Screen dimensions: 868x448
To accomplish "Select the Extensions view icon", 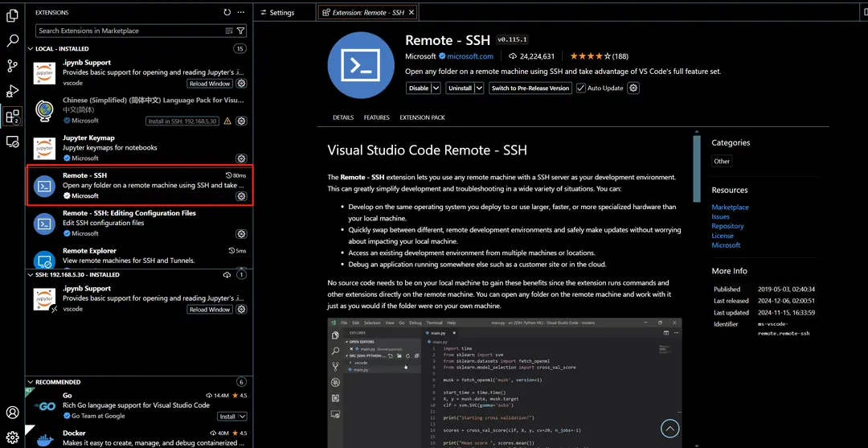I will pyautogui.click(x=12, y=117).
